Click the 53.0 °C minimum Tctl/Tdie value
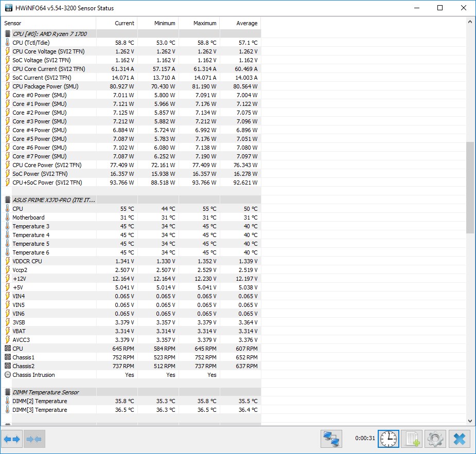The height and width of the screenshot is (454, 476). click(166, 43)
